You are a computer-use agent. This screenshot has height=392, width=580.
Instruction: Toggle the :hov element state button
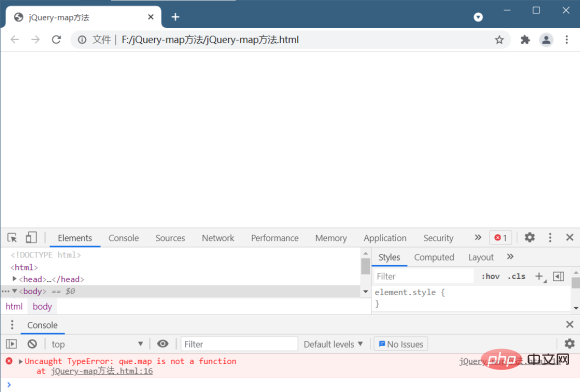490,276
